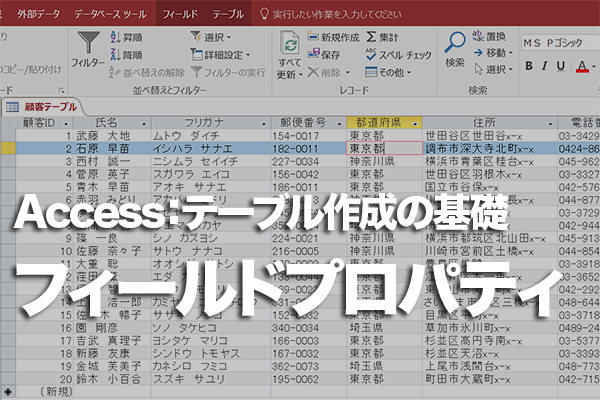Image resolution: width=600 pixels, height=400 pixels.
Task: Open 顧客ID column filter arrow
Action: (66, 124)
